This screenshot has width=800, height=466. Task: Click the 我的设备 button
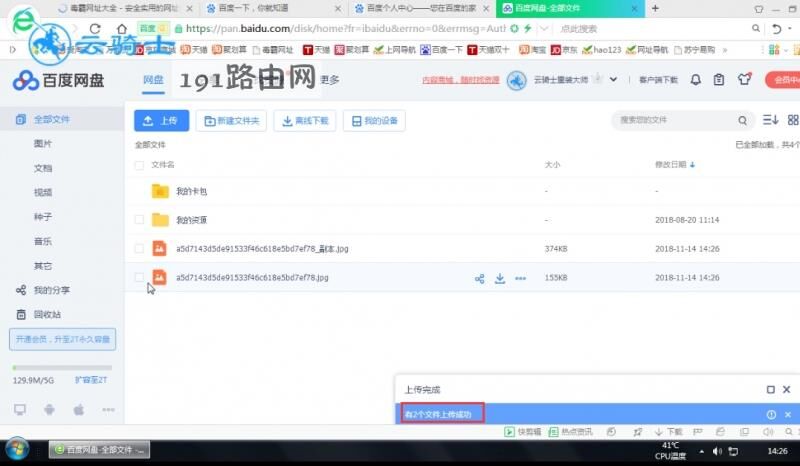[374, 120]
